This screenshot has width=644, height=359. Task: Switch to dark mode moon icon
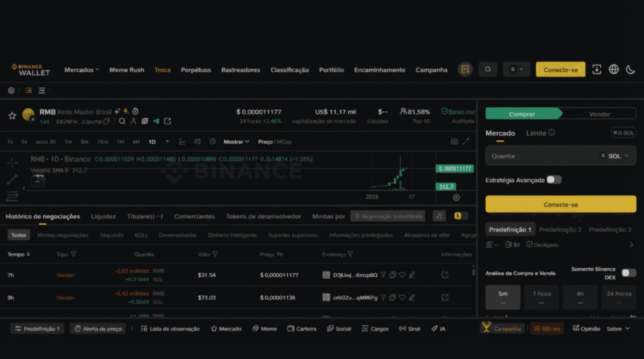(x=630, y=70)
